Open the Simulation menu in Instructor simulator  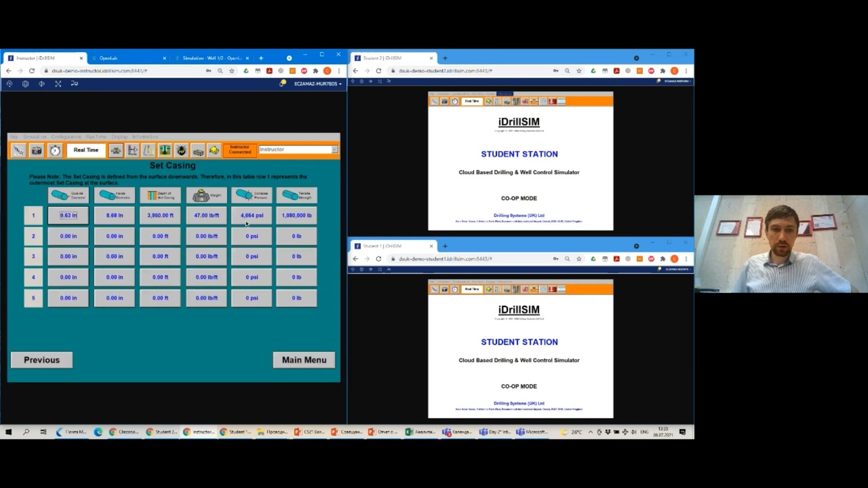tap(35, 137)
